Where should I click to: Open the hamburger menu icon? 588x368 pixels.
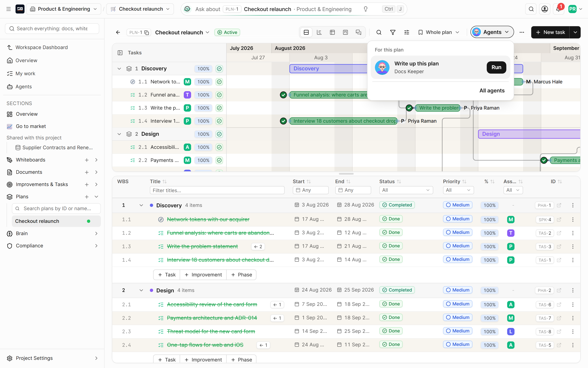(x=9, y=9)
